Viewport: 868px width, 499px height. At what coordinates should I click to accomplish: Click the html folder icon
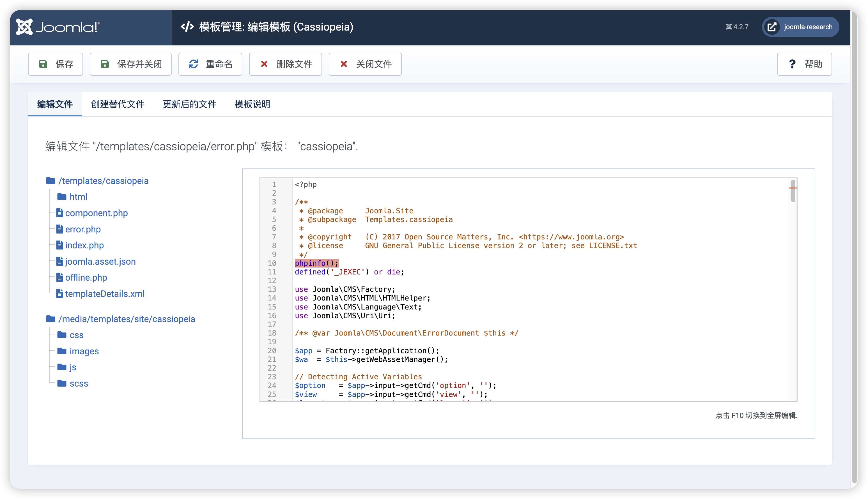click(x=62, y=197)
